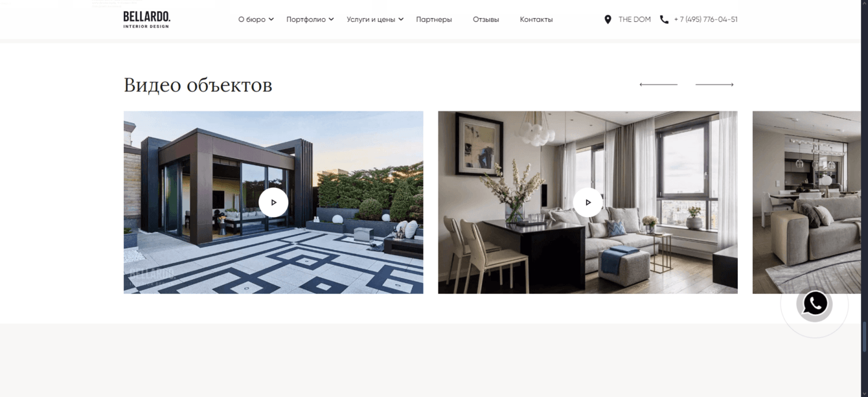
Task: Click the left arrow of the video carousel
Action: coord(658,85)
